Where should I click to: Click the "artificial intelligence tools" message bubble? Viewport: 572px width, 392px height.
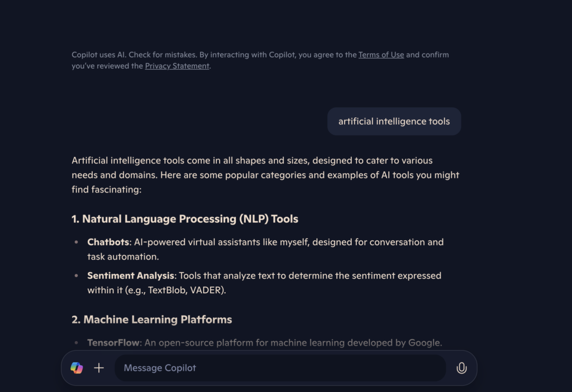(394, 121)
